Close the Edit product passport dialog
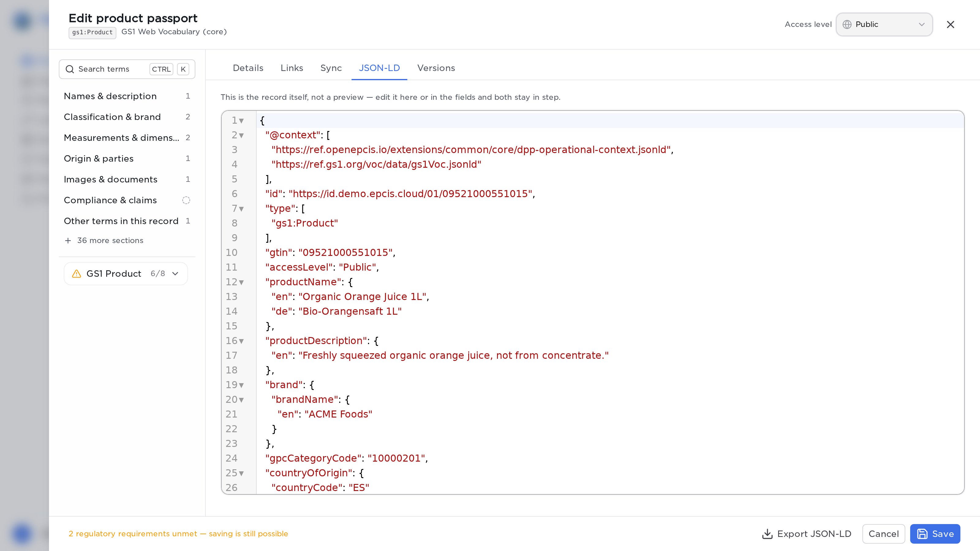980x551 pixels. pyautogui.click(x=950, y=24)
